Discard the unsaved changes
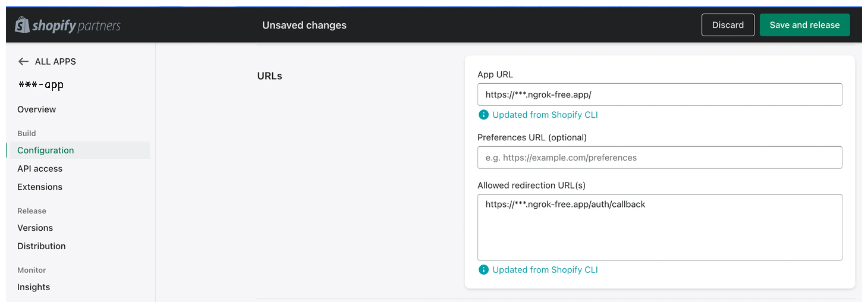The image size is (868, 308). (x=728, y=25)
